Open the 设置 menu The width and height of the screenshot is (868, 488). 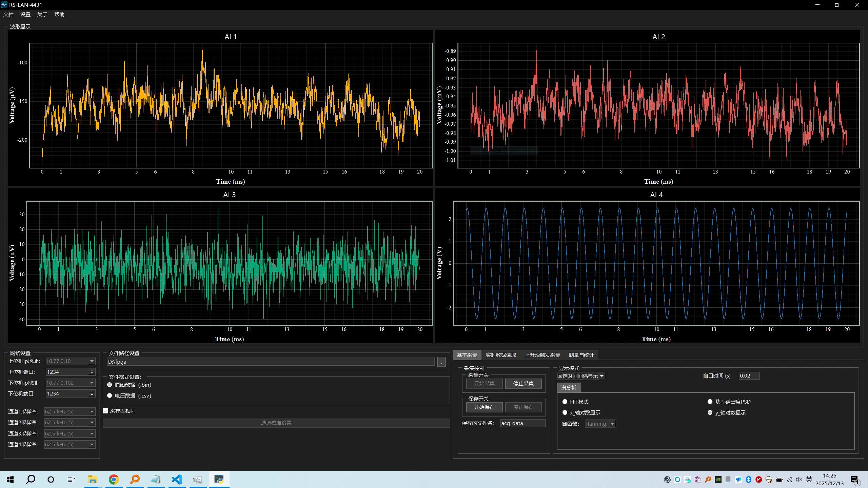[x=25, y=14]
